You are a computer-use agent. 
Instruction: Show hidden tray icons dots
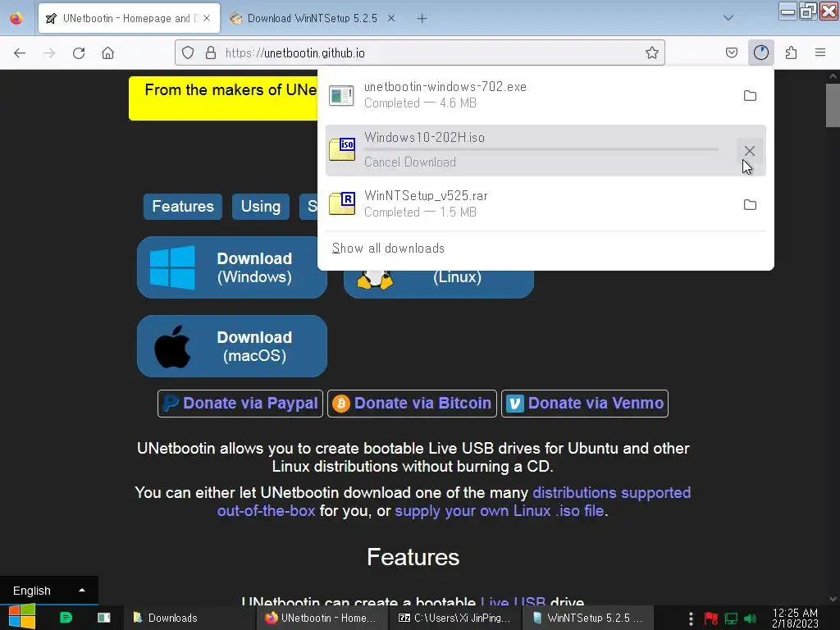pyautogui.click(x=691, y=619)
